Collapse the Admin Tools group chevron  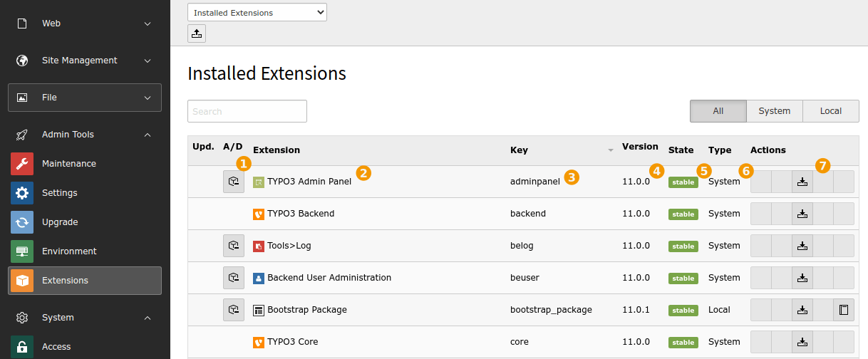[148, 135]
